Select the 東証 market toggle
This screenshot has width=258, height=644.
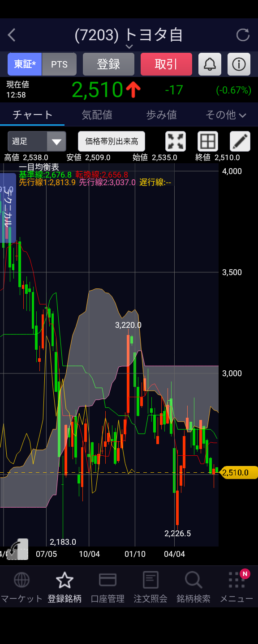pos(25,64)
